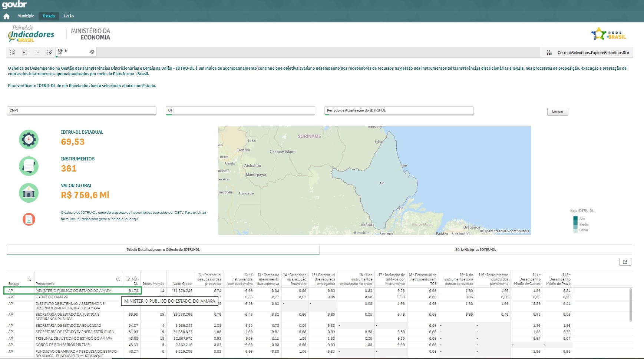Click the export table icon
Screen dimensions: 644x359
point(625,262)
